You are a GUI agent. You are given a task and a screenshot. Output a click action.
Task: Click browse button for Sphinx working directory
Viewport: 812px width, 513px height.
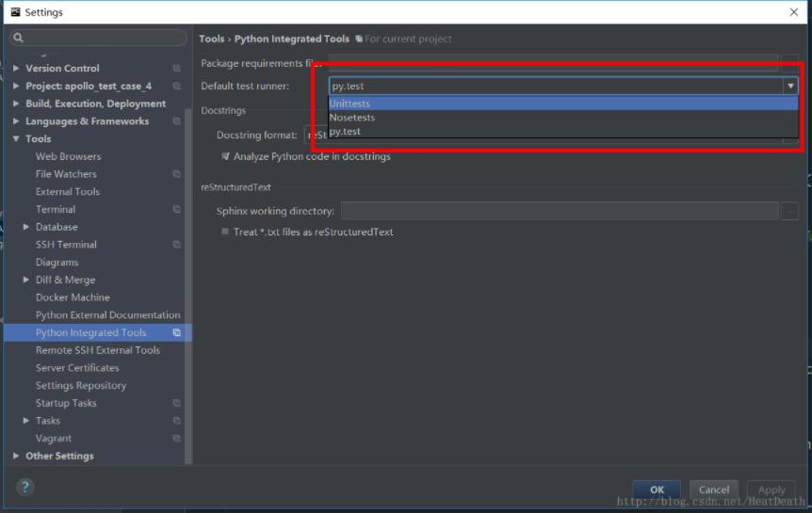(x=789, y=211)
